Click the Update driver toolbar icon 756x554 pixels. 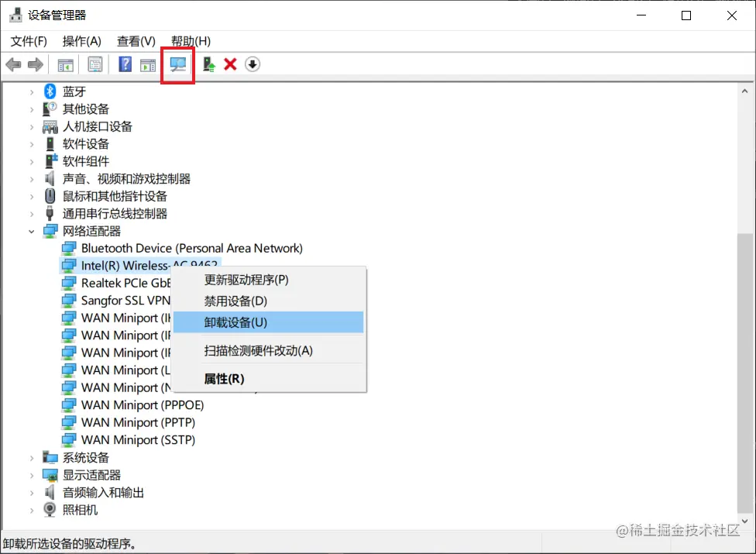[x=209, y=64]
